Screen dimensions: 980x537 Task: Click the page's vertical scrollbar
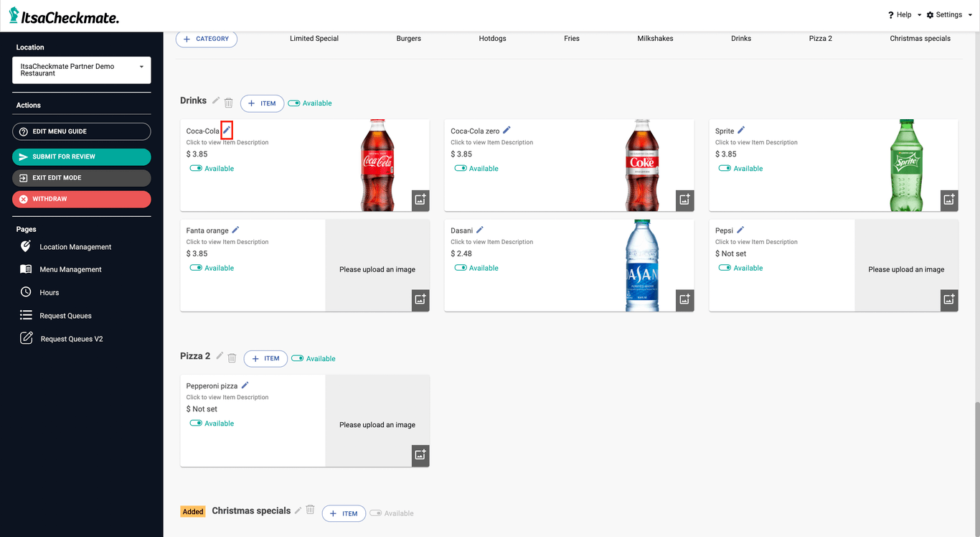pos(976,467)
